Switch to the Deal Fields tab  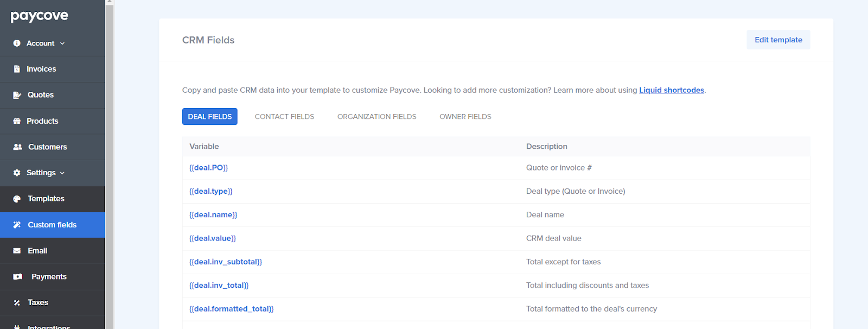(x=210, y=117)
